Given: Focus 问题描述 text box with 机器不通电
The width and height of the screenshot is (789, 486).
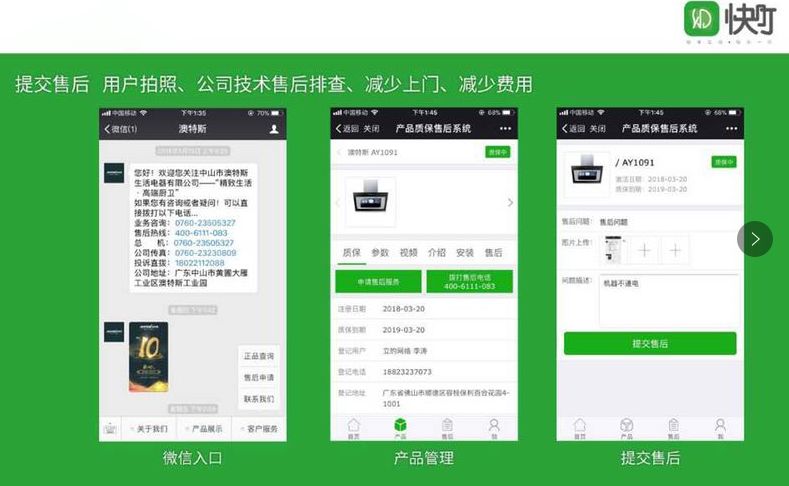Looking at the screenshot, I should [x=669, y=300].
